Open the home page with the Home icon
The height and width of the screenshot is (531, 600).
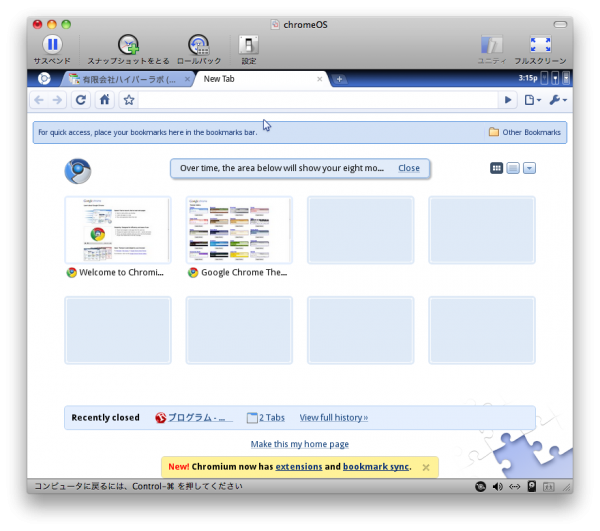[104, 100]
